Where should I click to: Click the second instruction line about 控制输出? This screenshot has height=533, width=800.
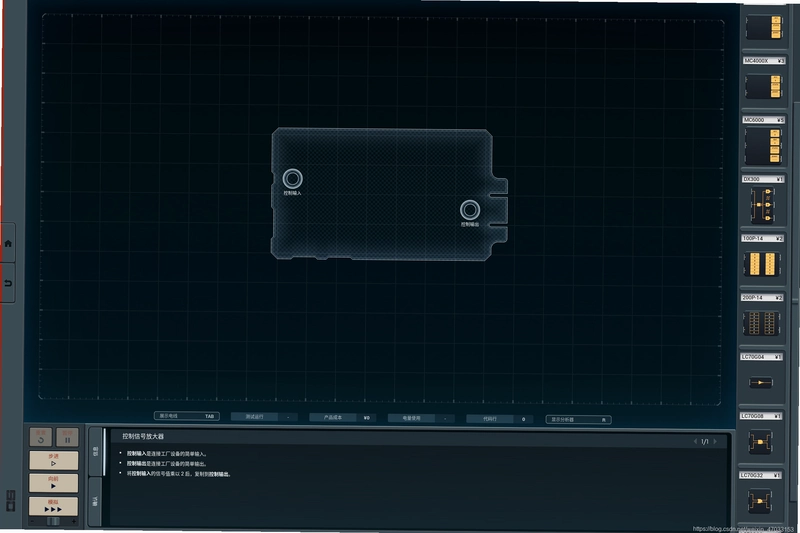[x=167, y=464]
